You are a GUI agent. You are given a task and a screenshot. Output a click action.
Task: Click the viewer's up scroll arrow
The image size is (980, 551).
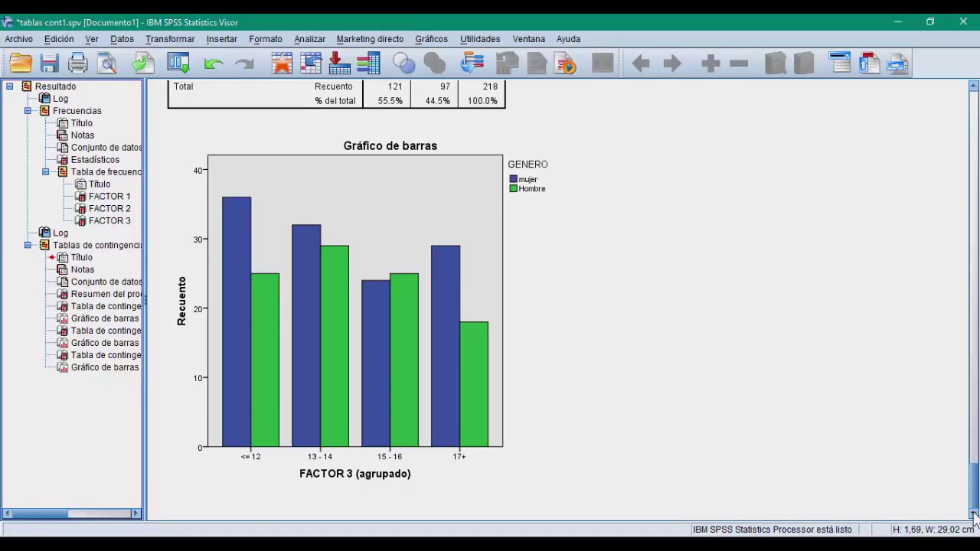pyautogui.click(x=974, y=85)
